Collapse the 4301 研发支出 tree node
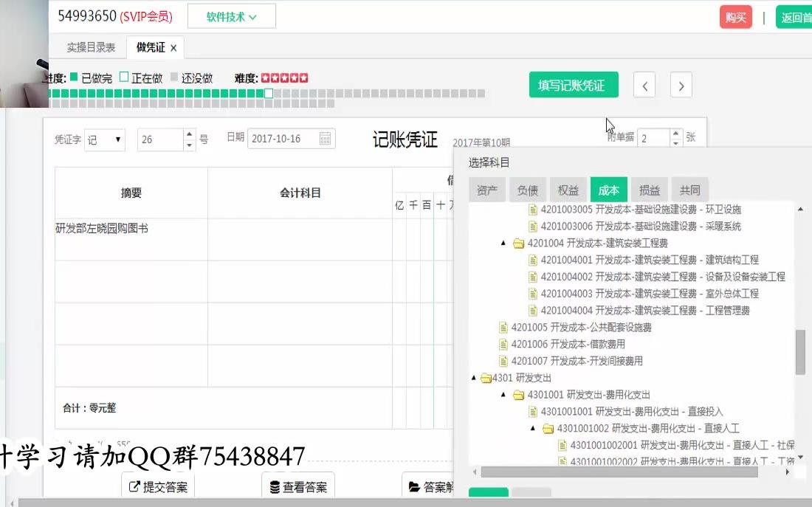812x507 pixels. 474,377
